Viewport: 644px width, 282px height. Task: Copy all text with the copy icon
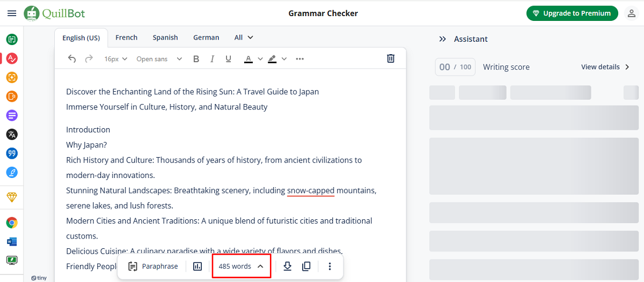point(306,266)
